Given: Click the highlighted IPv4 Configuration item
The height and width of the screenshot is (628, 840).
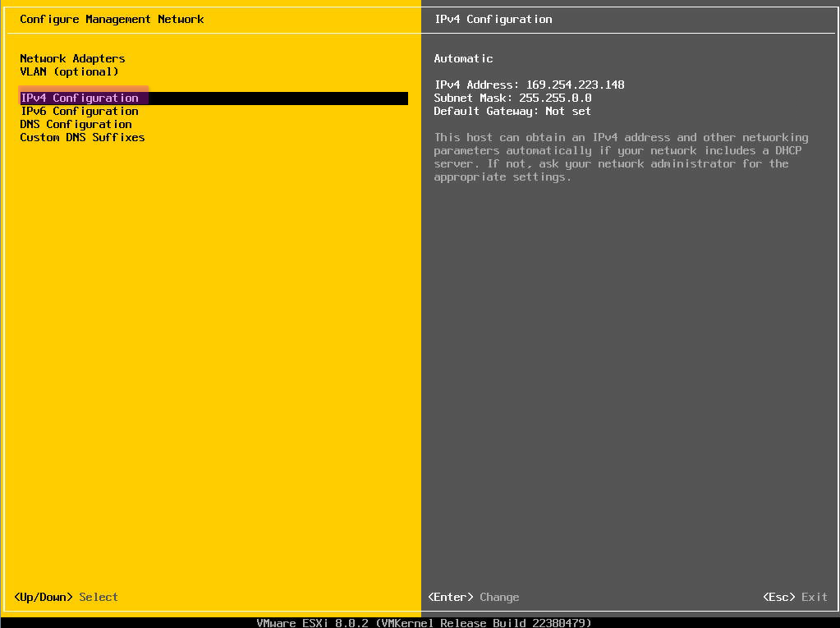Looking at the screenshot, I should pos(80,98).
